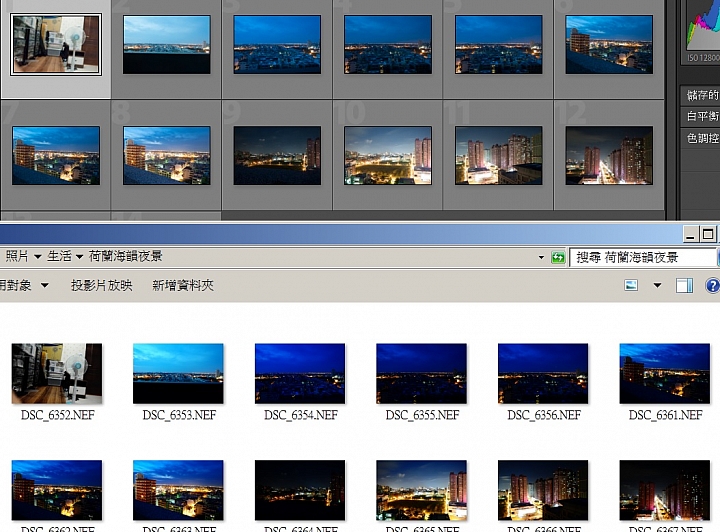720x532 pixels.
Task: Select the DSC_6366.NEF thumbnail in Explorer
Action: [543, 490]
